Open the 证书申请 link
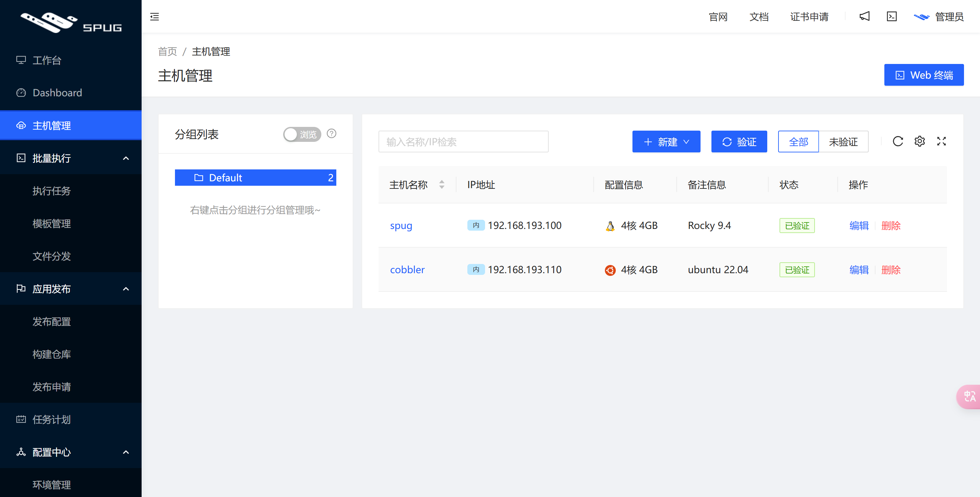This screenshot has height=497, width=980. point(809,17)
